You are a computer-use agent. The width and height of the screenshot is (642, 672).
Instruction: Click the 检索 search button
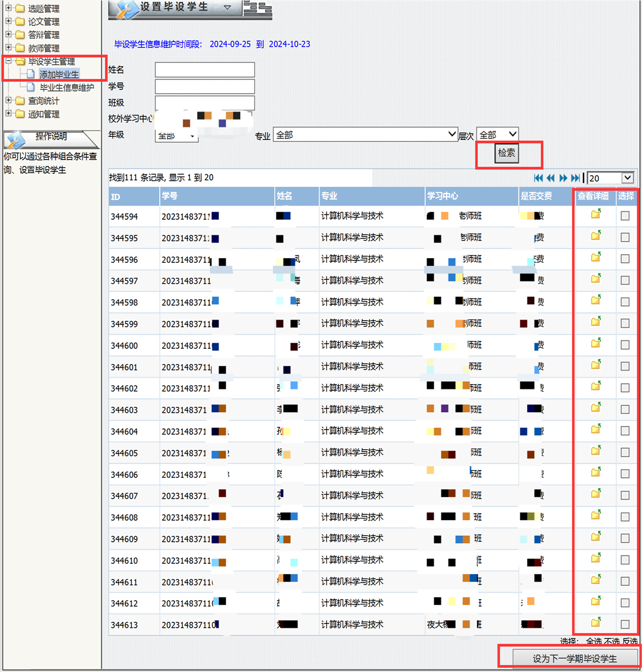click(x=506, y=154)
